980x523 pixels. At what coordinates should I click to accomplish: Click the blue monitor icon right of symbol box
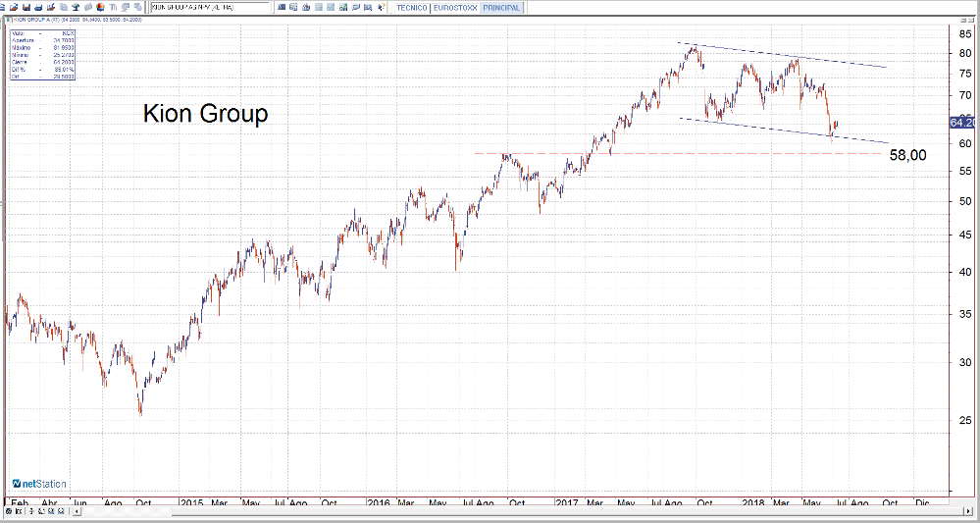282,8
